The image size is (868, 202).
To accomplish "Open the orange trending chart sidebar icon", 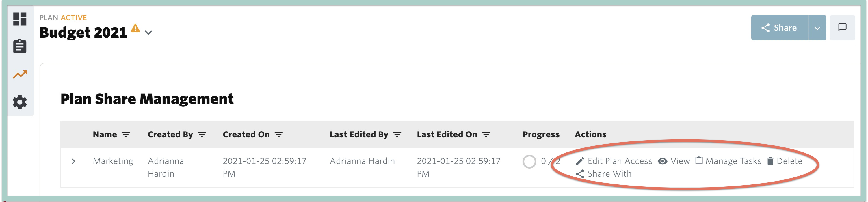I will pos(20,74).
